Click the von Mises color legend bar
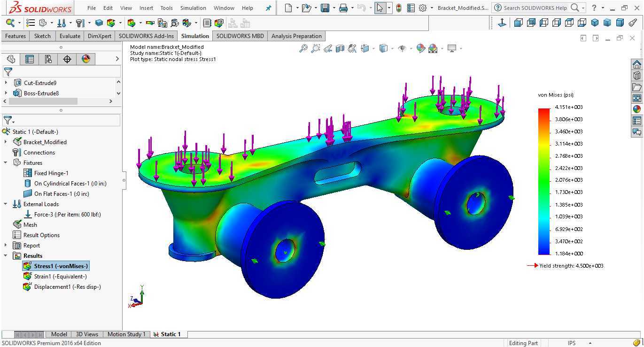Image resolution: width=644 pixels, height=347 pixels. (x=544, y=181)
